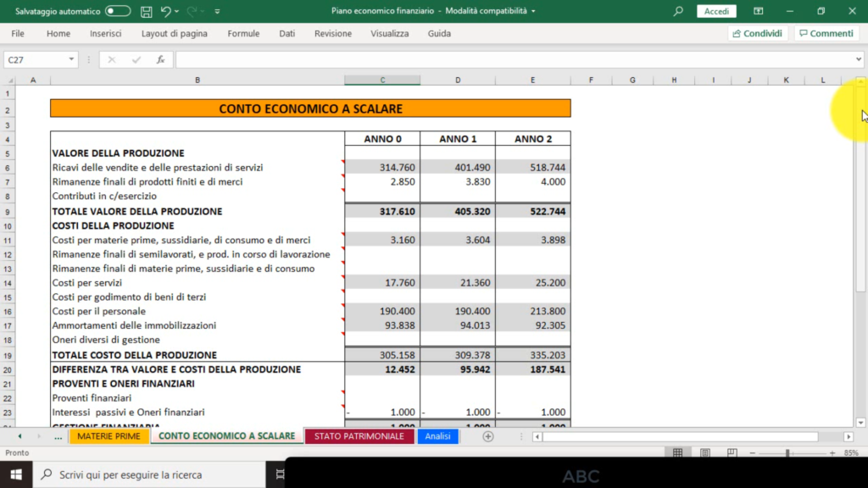
Task: Click the Name Box showing C27
Action: click(x=36, y=60)
